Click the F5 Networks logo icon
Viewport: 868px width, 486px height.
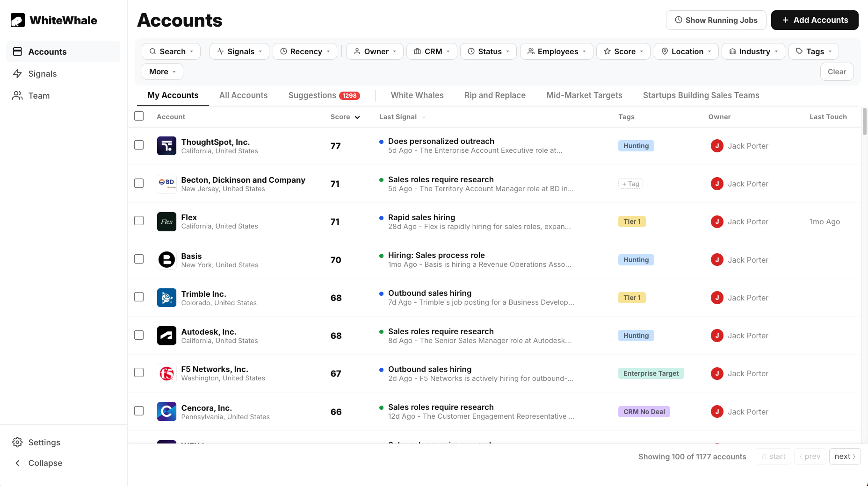click(x=166, y=373)
